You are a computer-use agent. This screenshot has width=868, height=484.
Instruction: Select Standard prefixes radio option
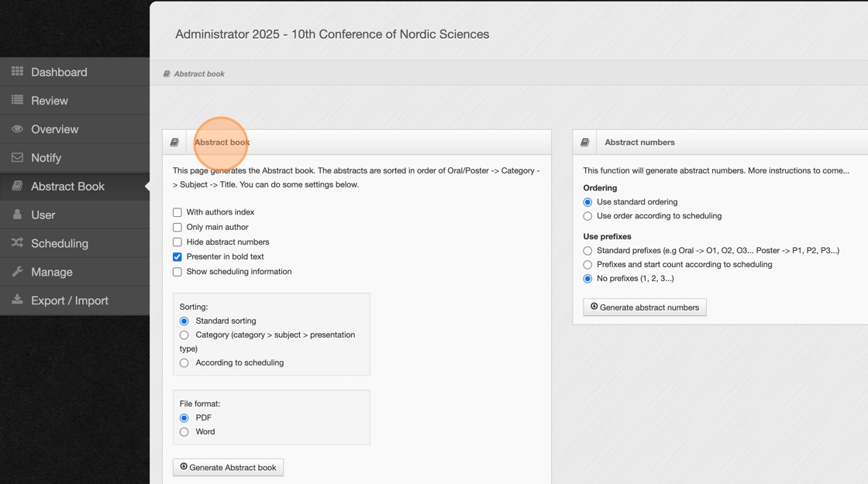coord(587,251)
